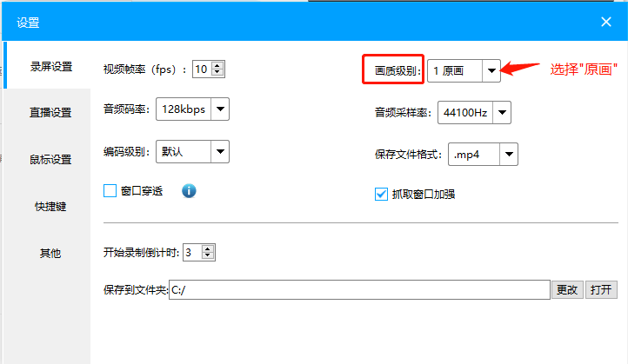This screenshot has height=364, width=628.
Task: Click the 开始录制倒计时 value field showing 3
Action: (192, 253)
